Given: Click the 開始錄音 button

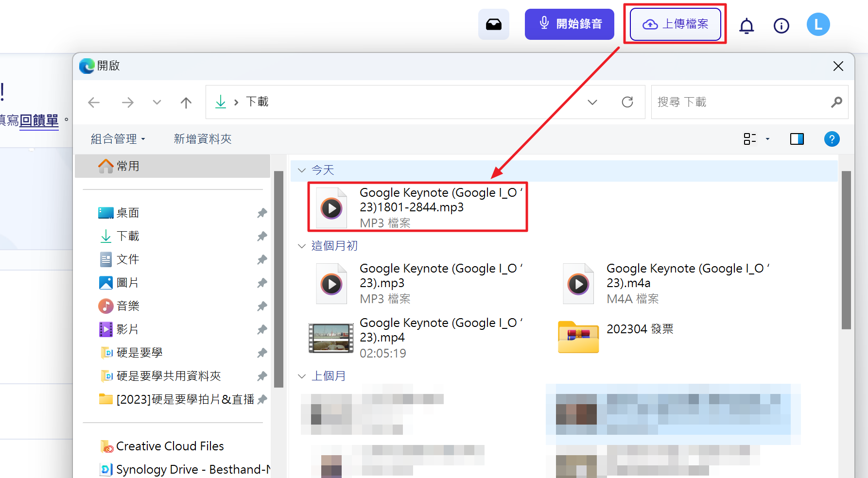Looking at the screenshot, I should pos(569,24).
